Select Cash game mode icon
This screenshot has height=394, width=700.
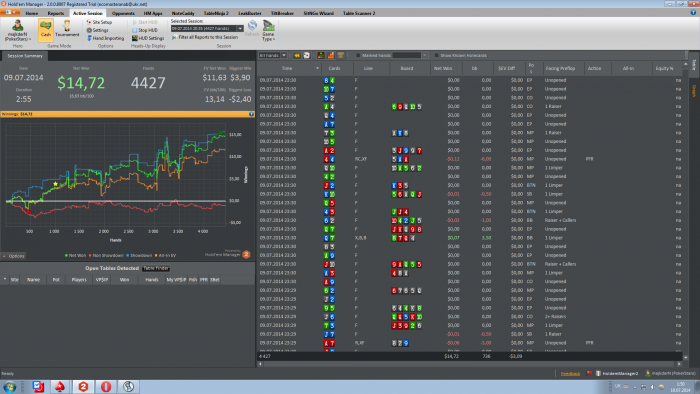click(46, 29)
